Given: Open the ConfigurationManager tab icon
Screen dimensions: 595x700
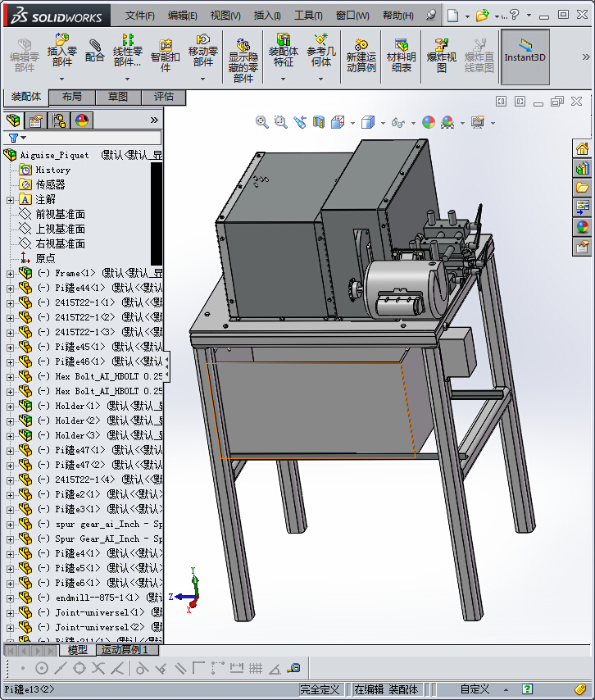Looking at the screenshot, I should pos(59,120).
